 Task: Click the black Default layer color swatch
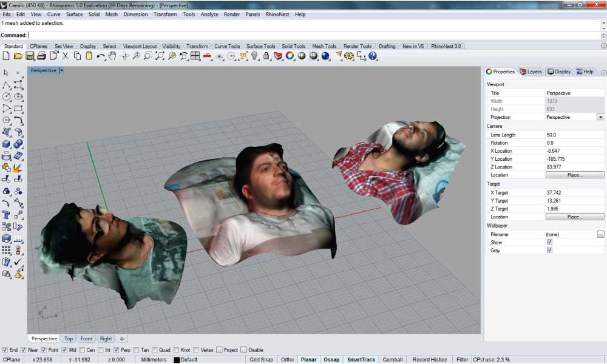pyautogui.click(x=177, y=360)
